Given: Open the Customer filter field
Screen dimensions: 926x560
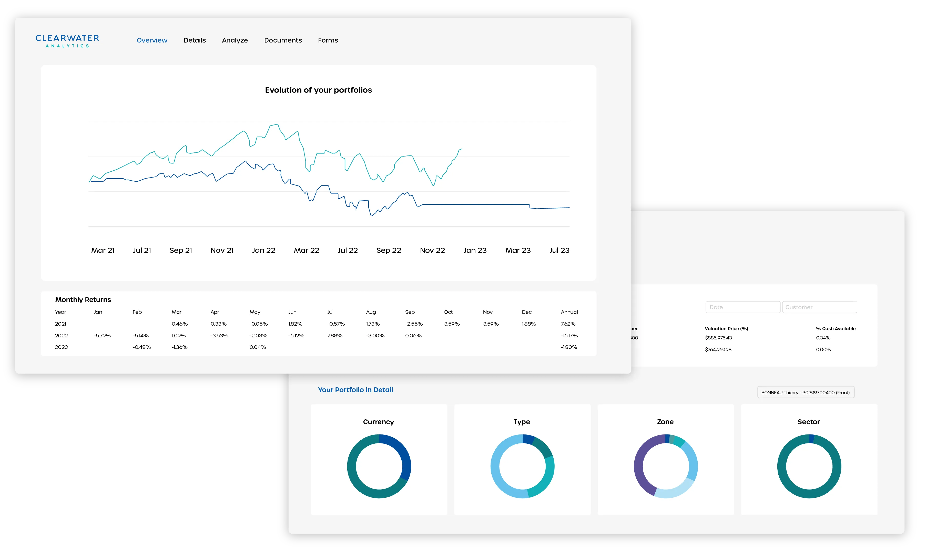Looking at the screenshot, I should [x=819, y=307].
